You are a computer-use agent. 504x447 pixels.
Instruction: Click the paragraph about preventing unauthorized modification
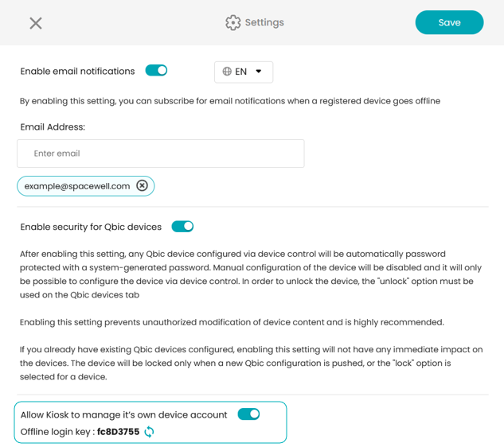[x=232, y=322]
